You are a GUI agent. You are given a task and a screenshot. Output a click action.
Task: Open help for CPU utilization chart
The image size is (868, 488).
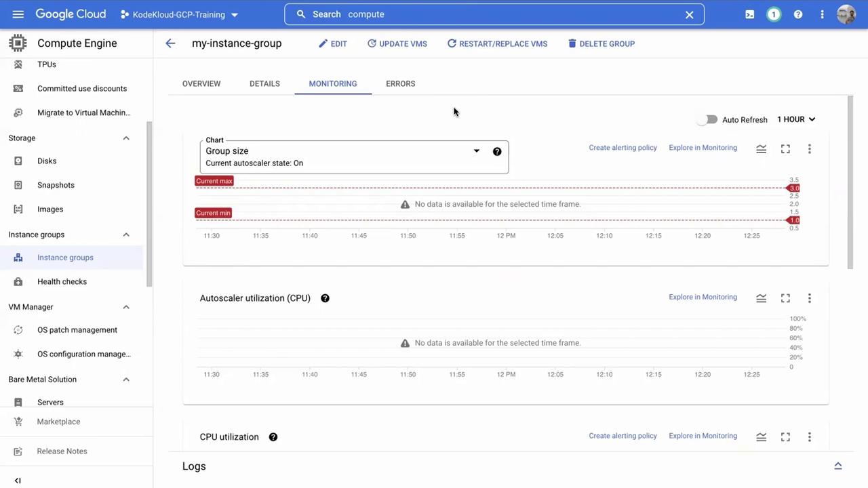point(273,437)
